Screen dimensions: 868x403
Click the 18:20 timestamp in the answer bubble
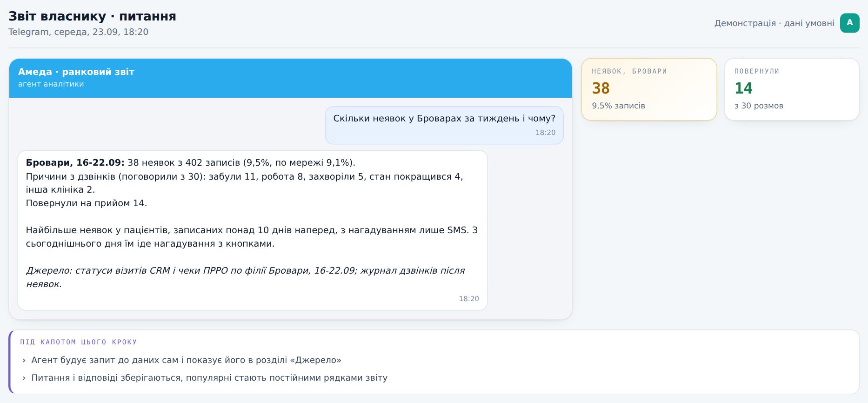(x=469, y=299)
